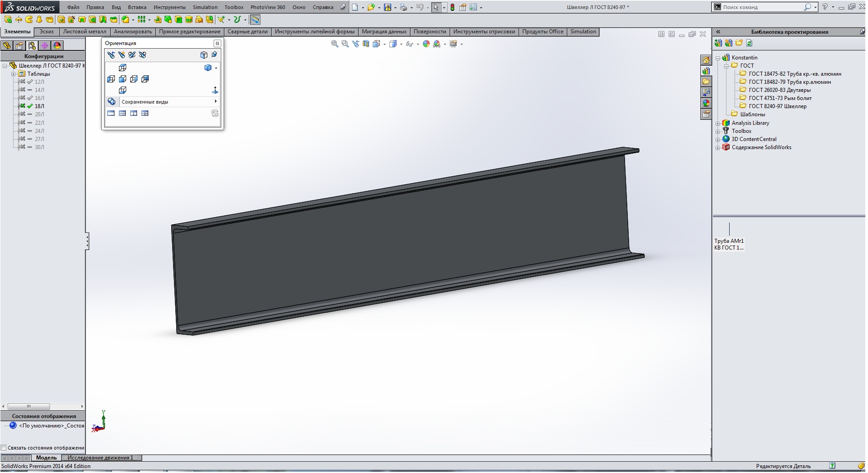Click the Add to Library icon
The width and height of the screenshot is (868, 473).
tap(718, 43)
